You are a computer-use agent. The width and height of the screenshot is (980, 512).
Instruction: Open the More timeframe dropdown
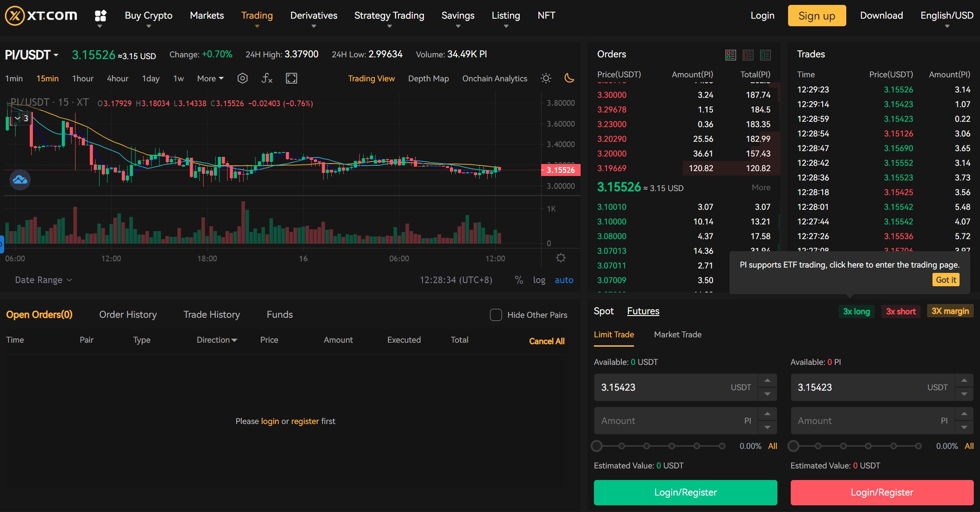point(210,78)
